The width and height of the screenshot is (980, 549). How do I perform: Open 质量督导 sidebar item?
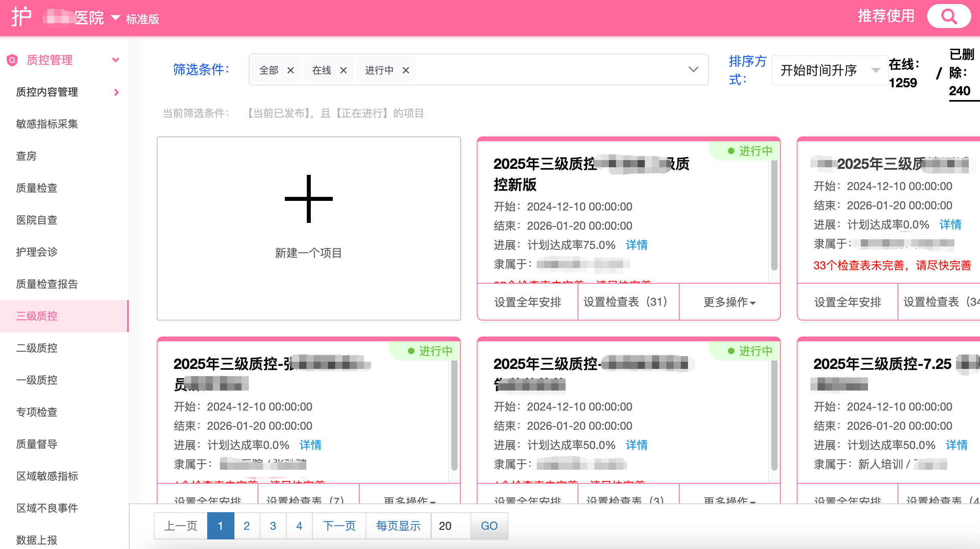coord(37,444)
